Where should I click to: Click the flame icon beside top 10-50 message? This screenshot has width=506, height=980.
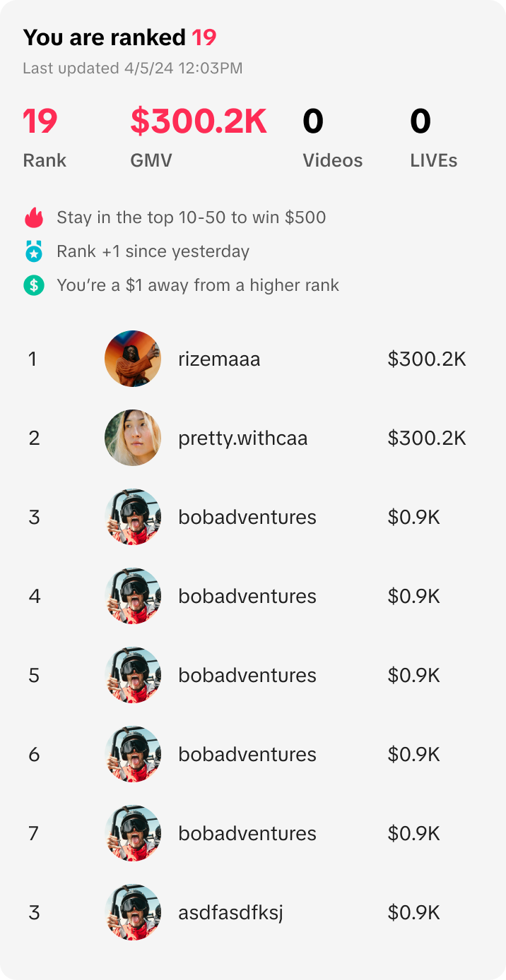pyautogui.click(x=34, y=217)
